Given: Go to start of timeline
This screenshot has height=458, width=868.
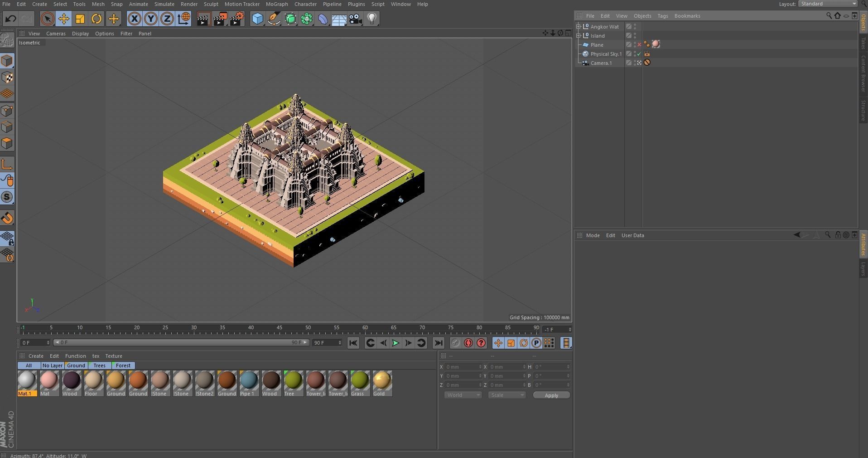Looking at the screenshot, I should click(353, 343).
